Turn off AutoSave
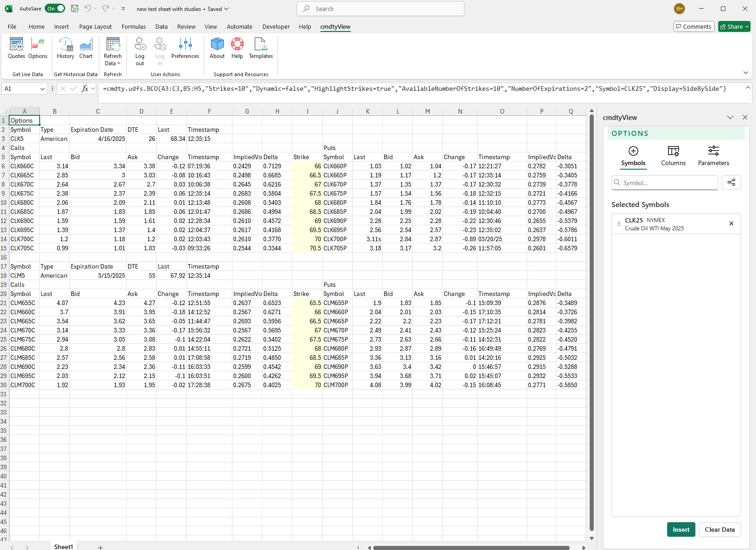This screenshot has height=550, width=756. (x=55, y=8)
